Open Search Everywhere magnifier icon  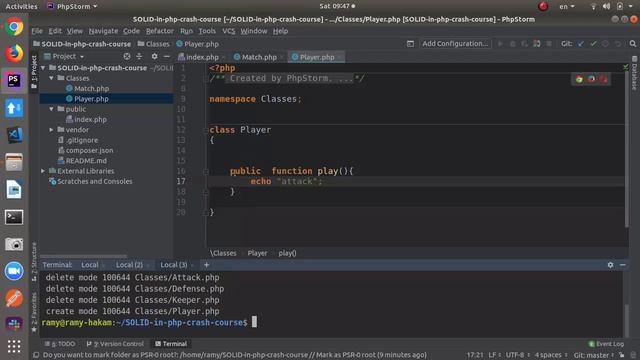pos(633,44)
